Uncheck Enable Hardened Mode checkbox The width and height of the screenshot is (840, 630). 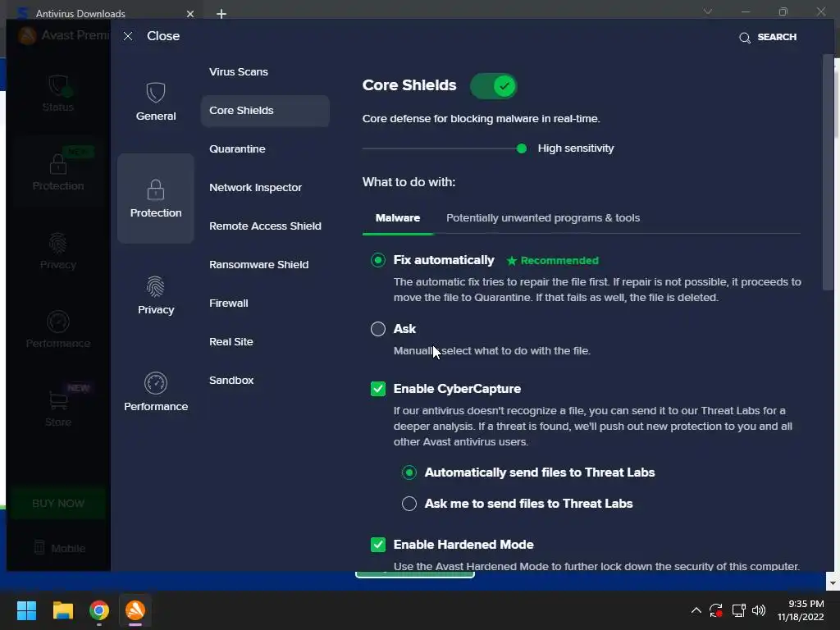click(378, 545)
